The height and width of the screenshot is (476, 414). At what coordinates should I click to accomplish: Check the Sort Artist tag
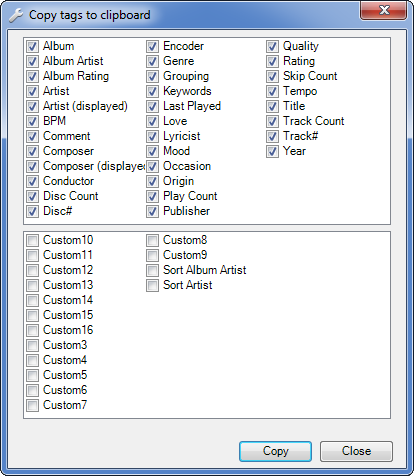coord(152,285)
